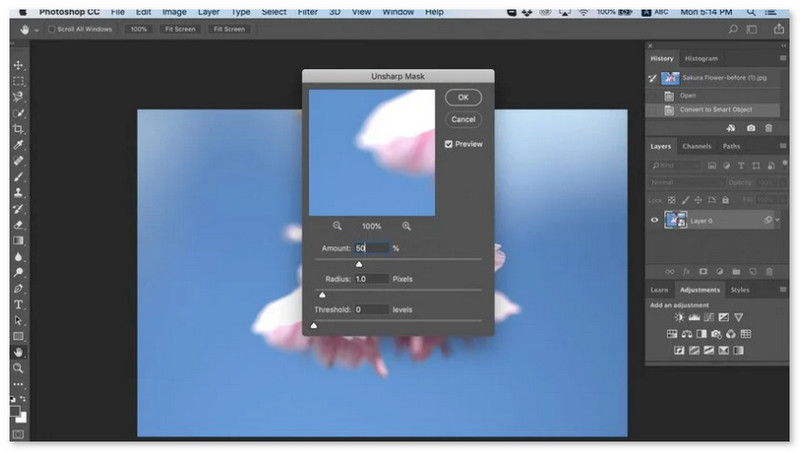Zoom out the Unsharp Mask preview
The image size is (800, 452).
click(x=337, y=225)
